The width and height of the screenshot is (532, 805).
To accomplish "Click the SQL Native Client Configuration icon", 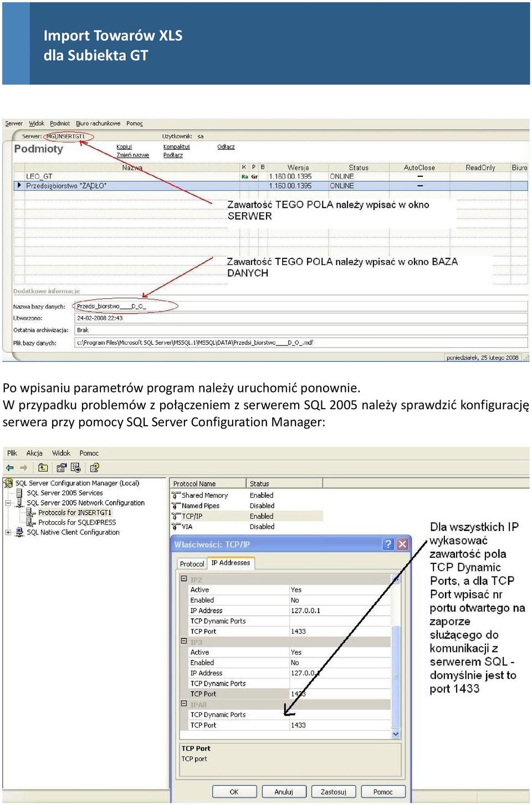I will (19, 532).
